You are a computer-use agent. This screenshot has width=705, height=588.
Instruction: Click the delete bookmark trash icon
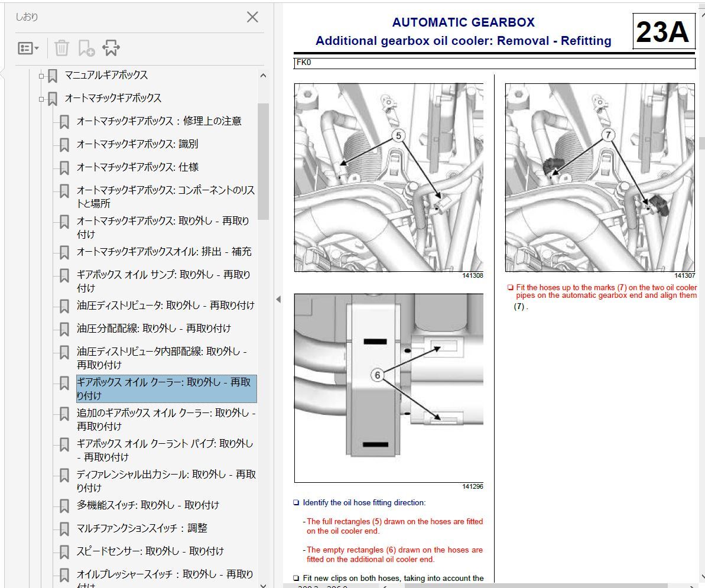(62, 48)
